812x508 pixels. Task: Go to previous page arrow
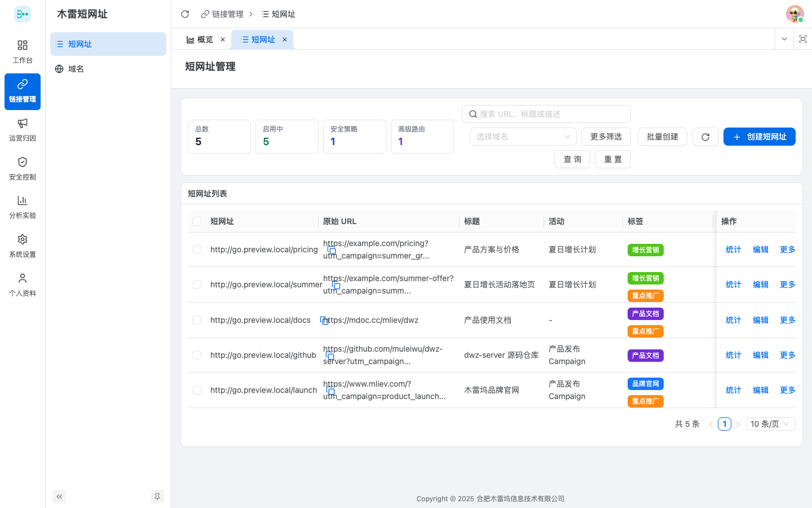[x=710, y=424]
